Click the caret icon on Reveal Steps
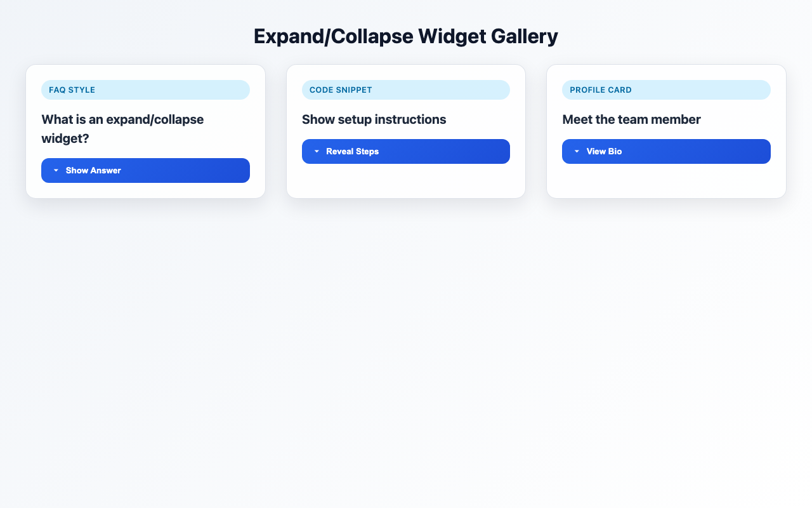Image resolution: width=812 pixels, height=508 pixels. (317, 152)
